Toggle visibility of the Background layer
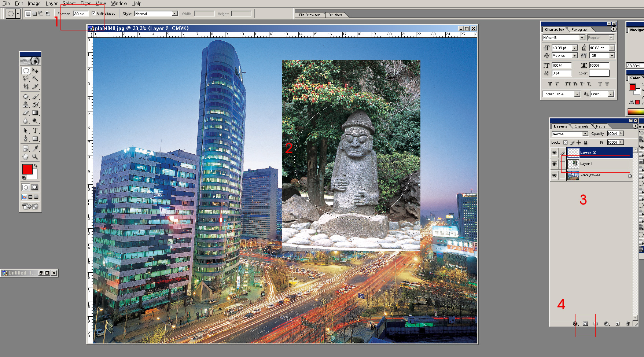The image size is (644, 357). click(x=554, y=176)
